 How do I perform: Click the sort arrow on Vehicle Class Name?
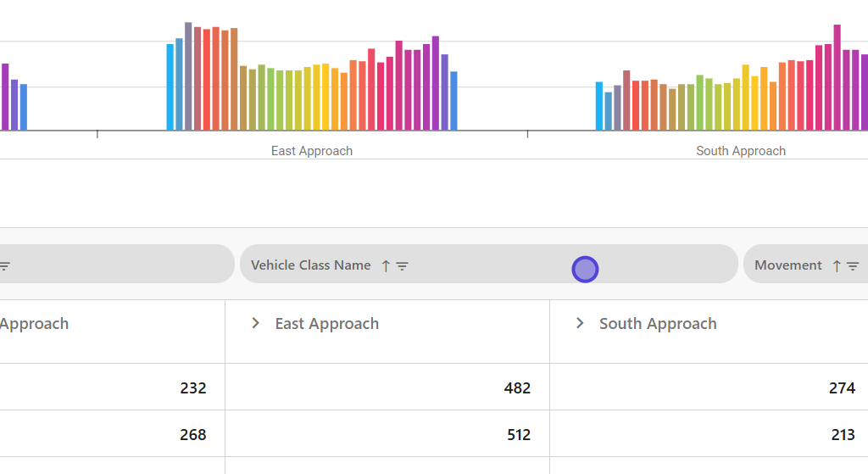click(x=386, y=266)
